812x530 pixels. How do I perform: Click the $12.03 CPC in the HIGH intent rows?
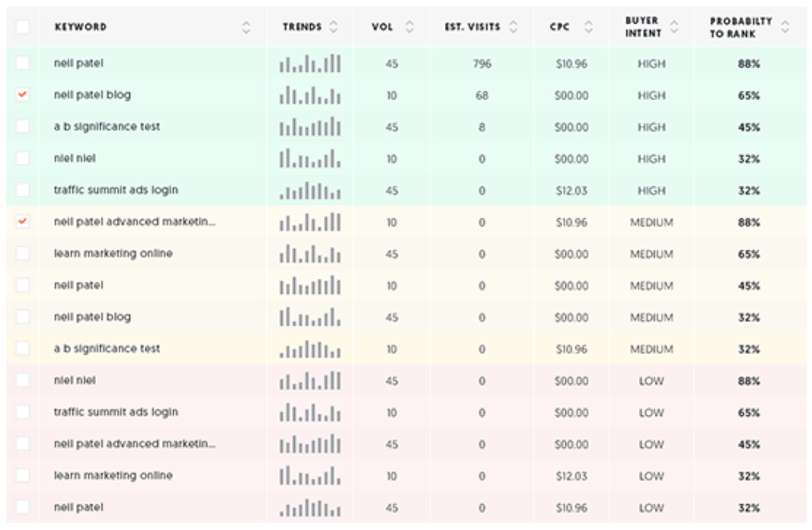[571, 191]
